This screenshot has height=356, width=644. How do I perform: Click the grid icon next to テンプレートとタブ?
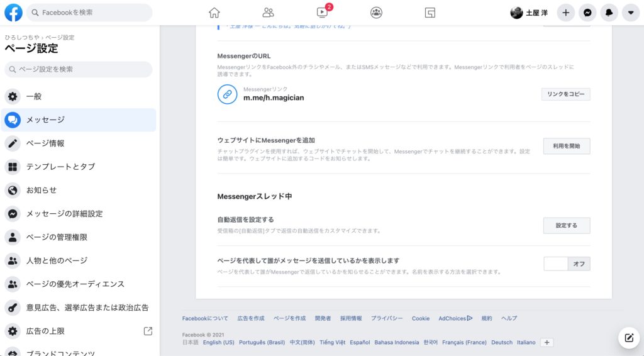click(x=13, y=167)
